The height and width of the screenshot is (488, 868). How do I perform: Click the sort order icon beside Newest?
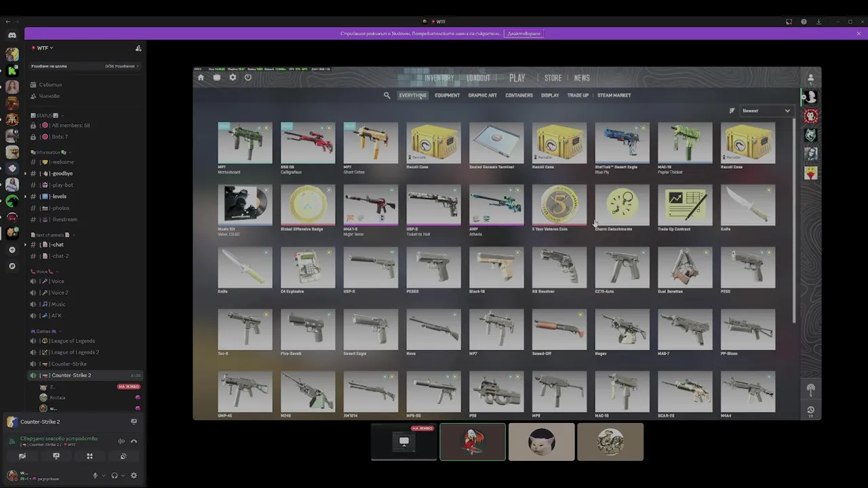coord(732,110)
